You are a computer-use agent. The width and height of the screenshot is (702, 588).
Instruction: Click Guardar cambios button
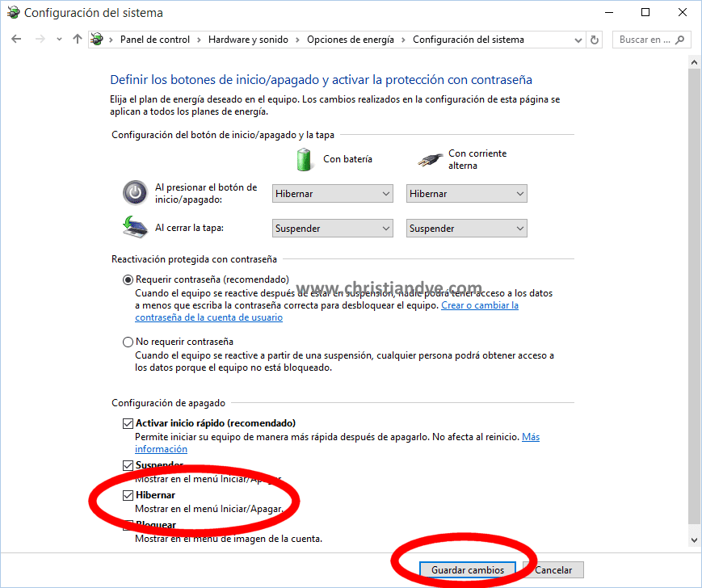pyautogui.click(x=468, y=569)
